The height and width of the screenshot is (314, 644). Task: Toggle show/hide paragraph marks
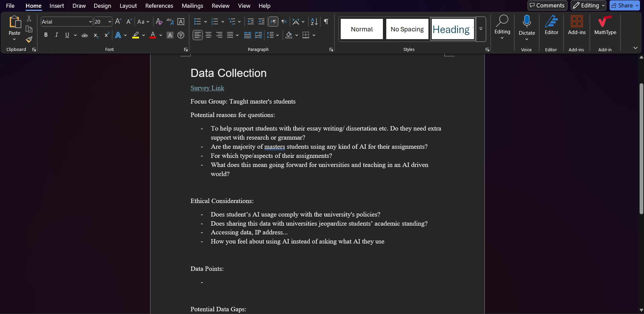click(326, 22)
